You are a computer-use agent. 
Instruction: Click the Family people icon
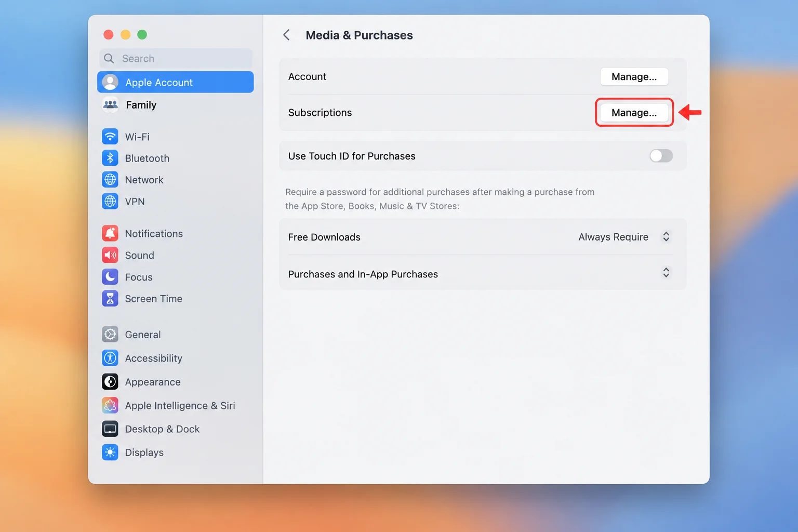[110, 105]
